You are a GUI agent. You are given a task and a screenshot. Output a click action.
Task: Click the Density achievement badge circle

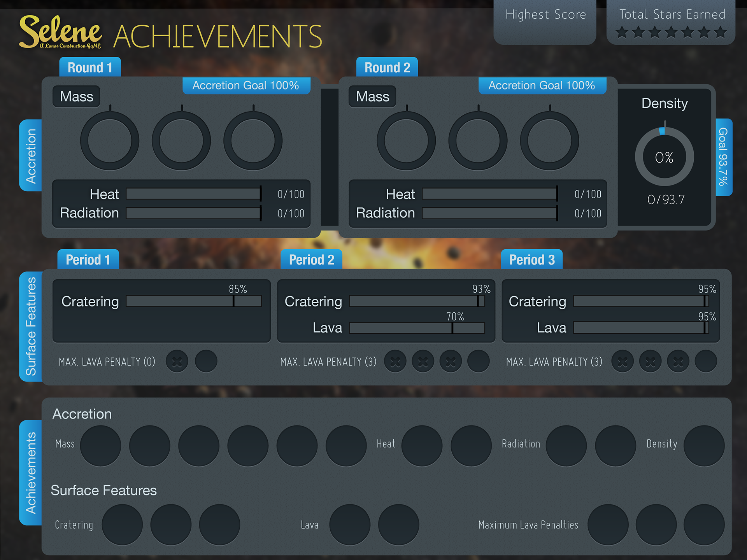703,446
